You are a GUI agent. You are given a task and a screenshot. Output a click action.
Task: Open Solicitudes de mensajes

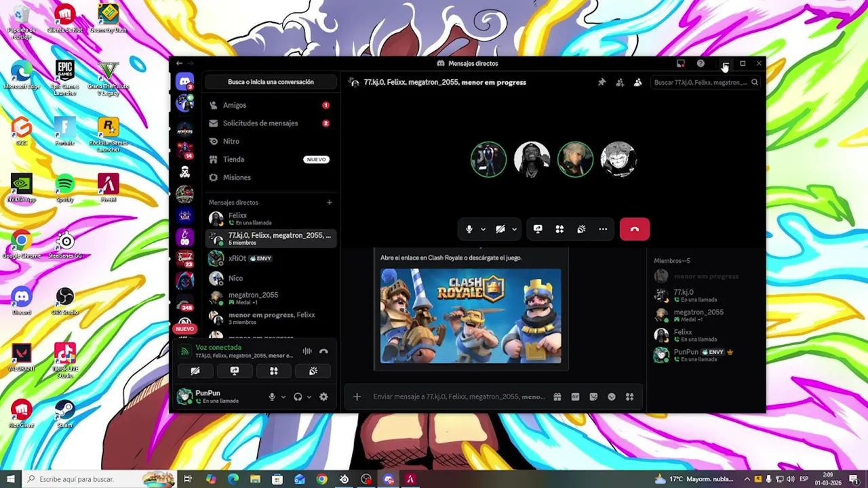[x=270, y=123]
